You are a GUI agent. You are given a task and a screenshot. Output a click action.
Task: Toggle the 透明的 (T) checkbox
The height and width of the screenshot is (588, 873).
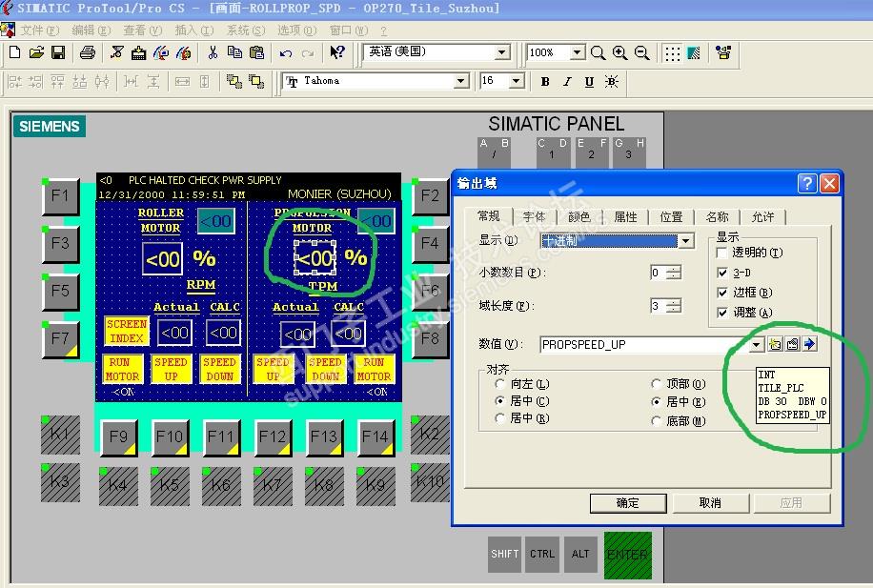721,253
